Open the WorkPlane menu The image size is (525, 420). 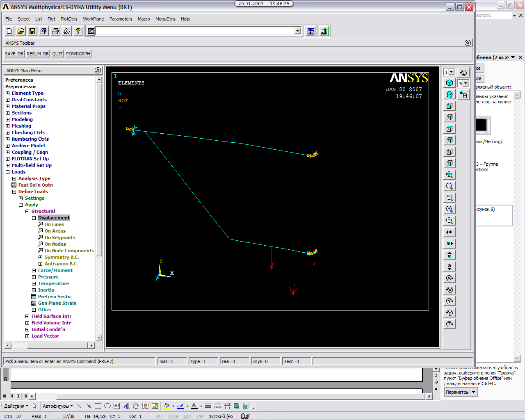pyautogui.click(x=94, y=19)
